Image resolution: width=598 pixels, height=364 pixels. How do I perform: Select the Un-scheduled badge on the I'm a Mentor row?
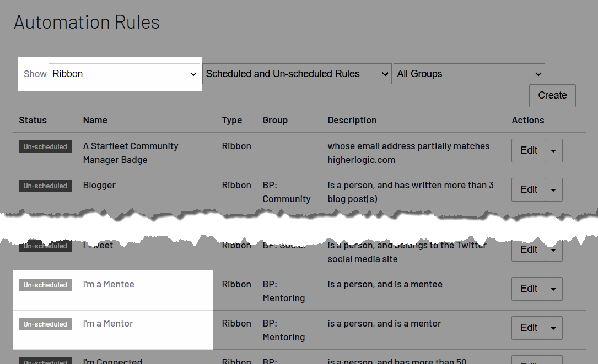[x=45, y=324]
